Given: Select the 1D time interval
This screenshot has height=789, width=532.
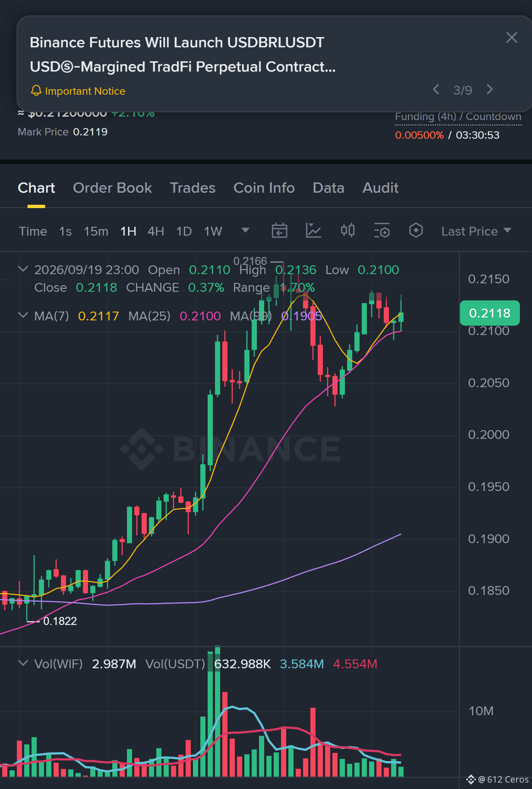Looking at the screenshot, I should coord(184,231).
